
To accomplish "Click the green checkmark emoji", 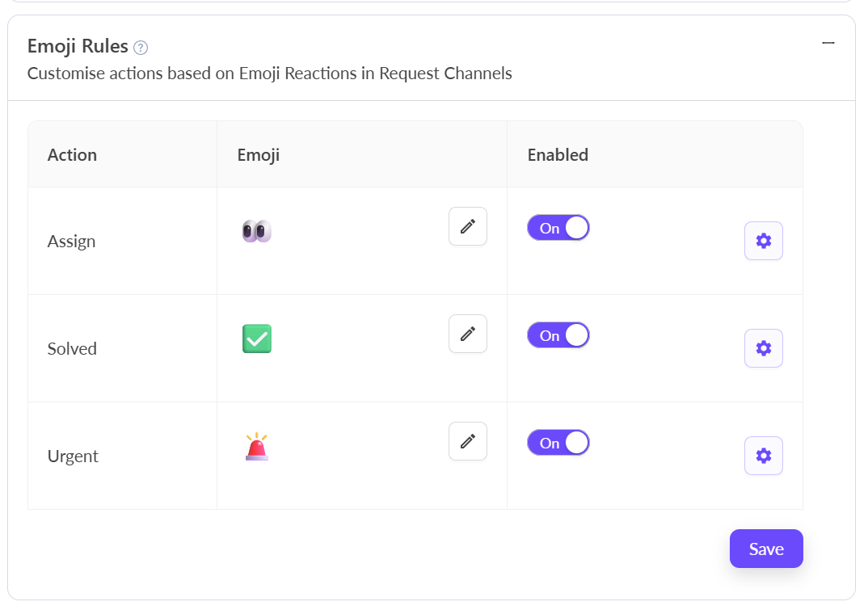I will point(257,339).
